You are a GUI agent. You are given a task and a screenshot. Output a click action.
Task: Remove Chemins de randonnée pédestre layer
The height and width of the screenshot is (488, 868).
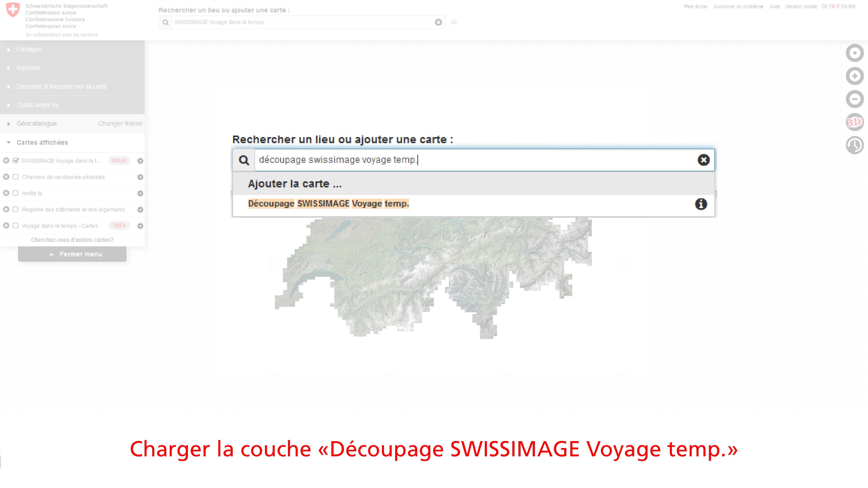pyautogui.click(x=6, y=177)
